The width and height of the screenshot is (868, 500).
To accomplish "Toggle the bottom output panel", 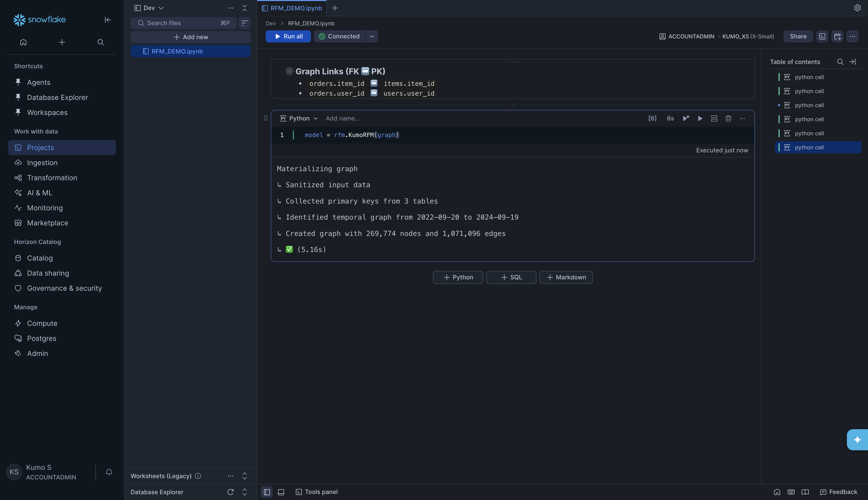I will [281, 492].
